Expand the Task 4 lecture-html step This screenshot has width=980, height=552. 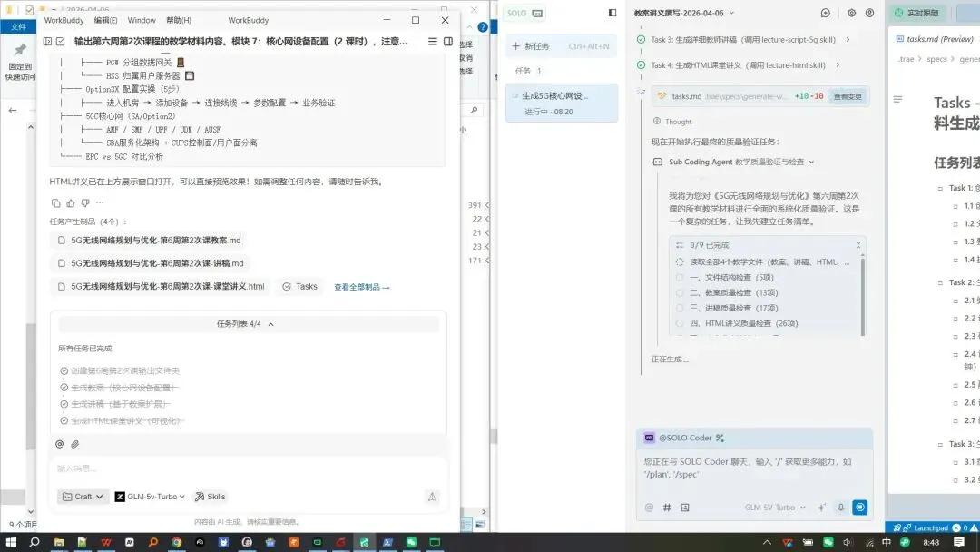tap(838, 65)
